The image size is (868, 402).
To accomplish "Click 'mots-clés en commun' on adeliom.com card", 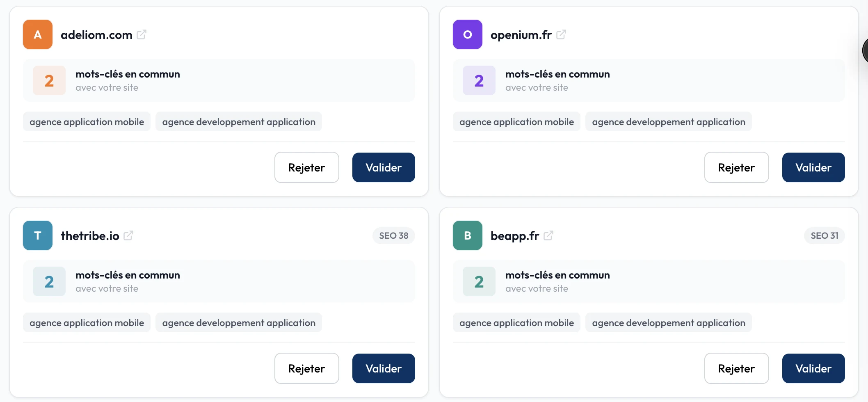I will (x=128, y=74).
